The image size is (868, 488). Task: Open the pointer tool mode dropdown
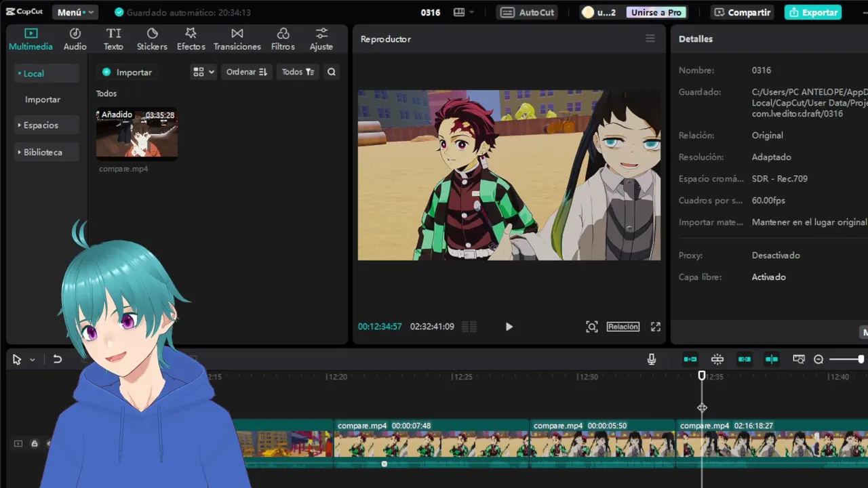32,360
